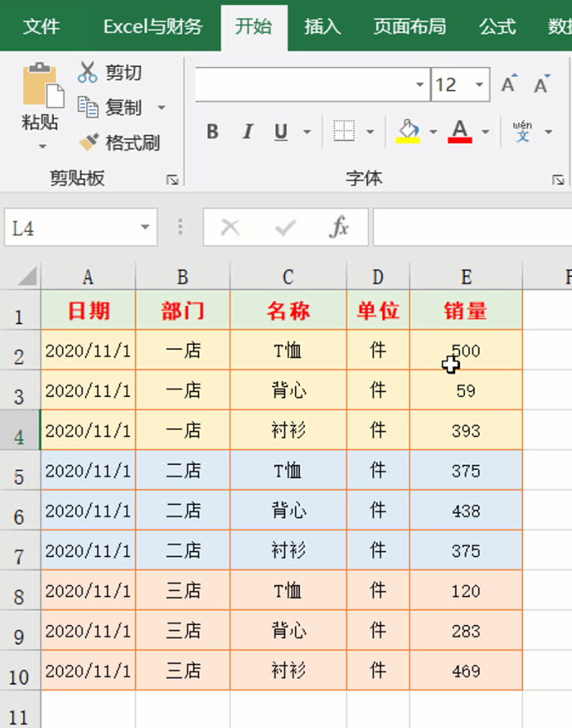This screenshot has width=572, height=728.
Task: Open Font group dialog launcher
Action: pyautogui.click(x=558, y=180)
